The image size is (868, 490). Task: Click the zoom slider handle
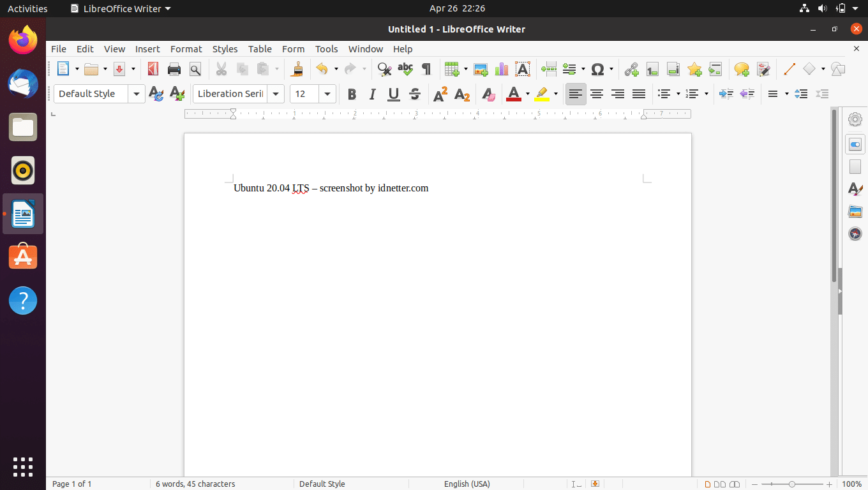pos(792,484)
